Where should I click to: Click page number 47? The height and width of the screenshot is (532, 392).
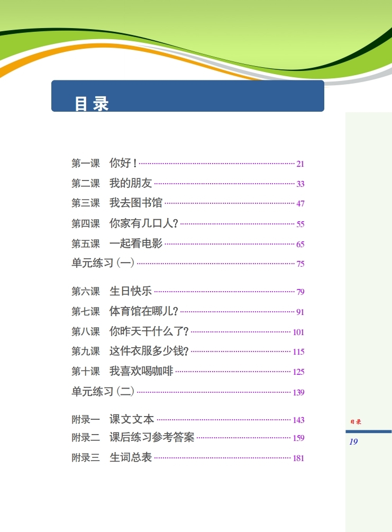tap(300, 204)
